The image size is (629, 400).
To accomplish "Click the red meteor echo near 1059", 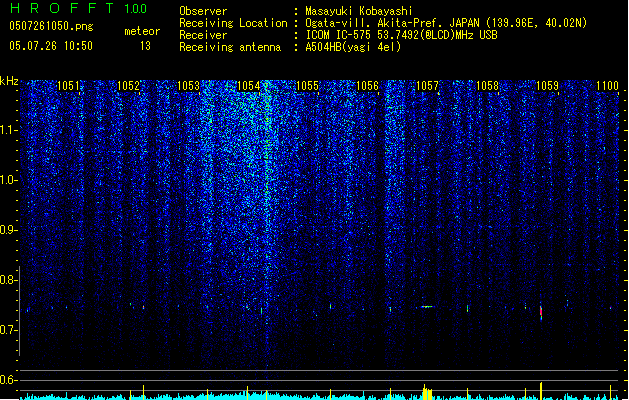I will pos(541,312).
